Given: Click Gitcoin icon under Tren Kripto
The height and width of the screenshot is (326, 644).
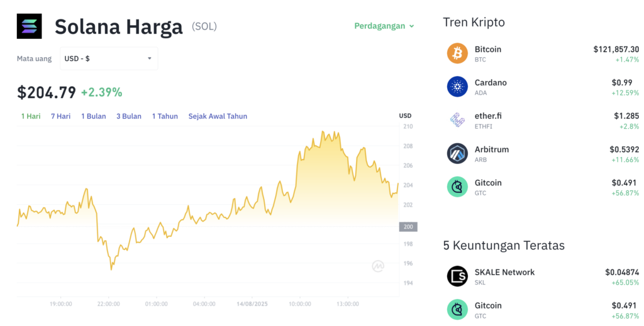Looking at the screenshot, I should click(457, 187).
